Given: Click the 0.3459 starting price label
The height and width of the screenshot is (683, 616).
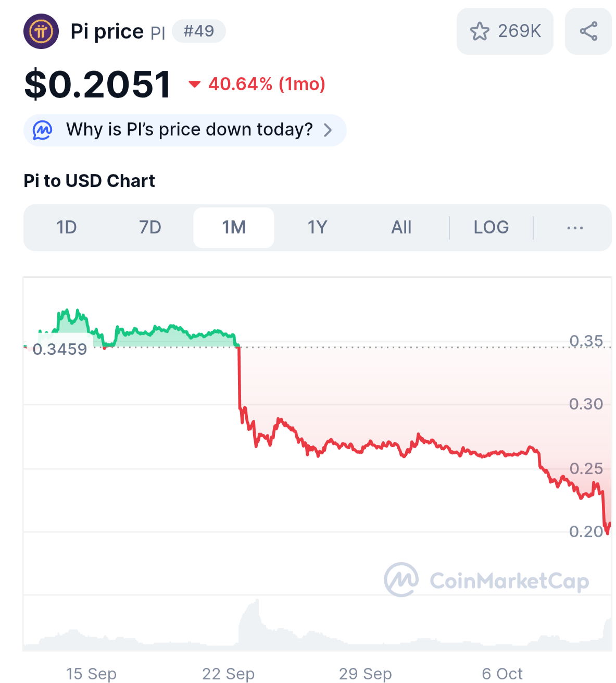Looking at the screenshot, I should point(60,349).
